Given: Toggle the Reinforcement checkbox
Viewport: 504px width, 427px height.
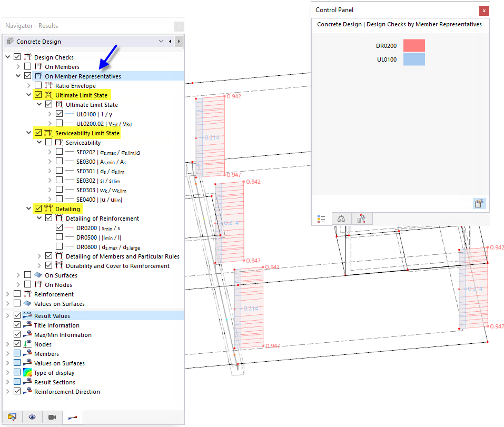Looking at the screenshot, I should pyautogui.click(x=17, y=294).
